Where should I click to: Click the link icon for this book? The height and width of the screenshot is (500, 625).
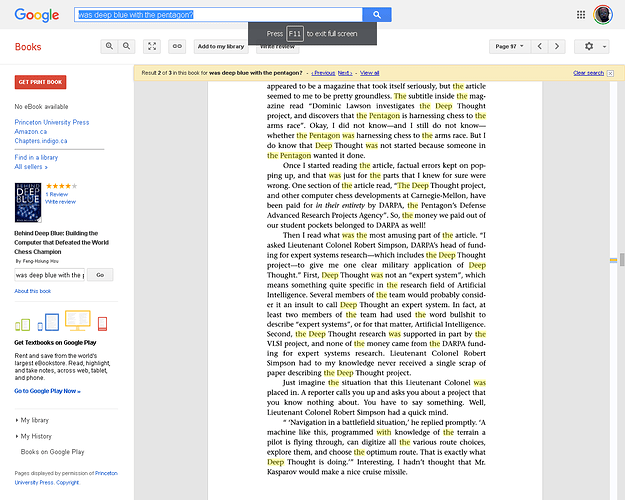coord(177,46)
